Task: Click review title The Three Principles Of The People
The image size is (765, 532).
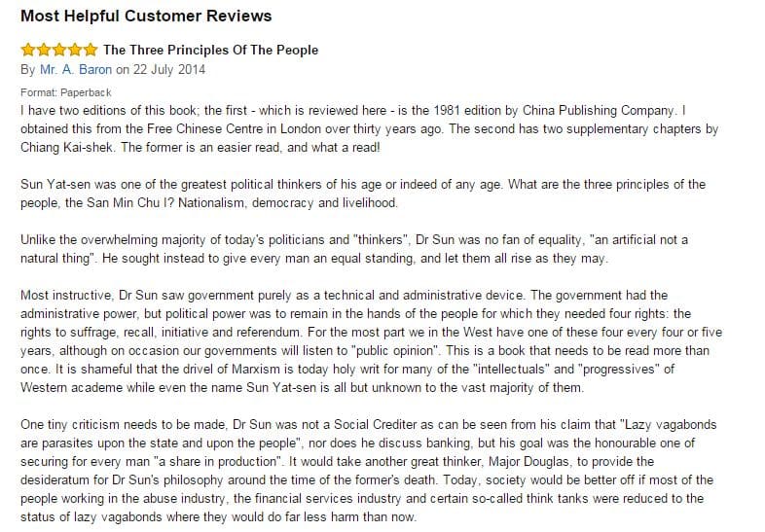Action: [x=211, y=51]
